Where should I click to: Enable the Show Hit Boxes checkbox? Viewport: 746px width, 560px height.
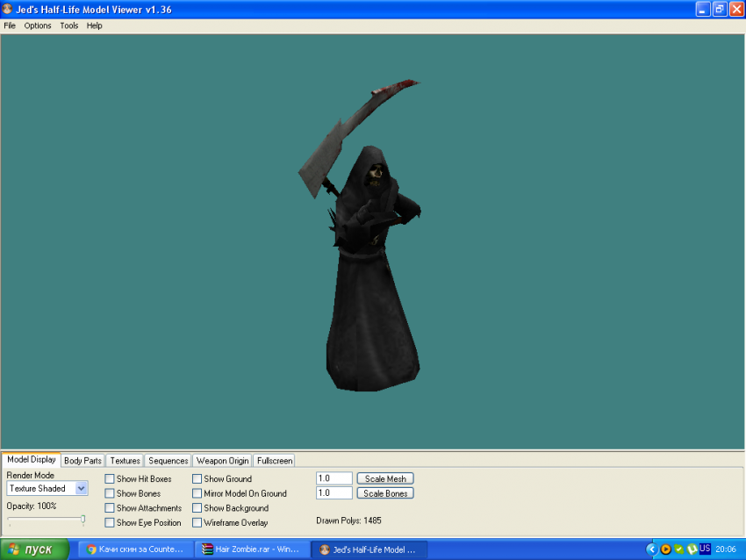click(x=110, y=479)
